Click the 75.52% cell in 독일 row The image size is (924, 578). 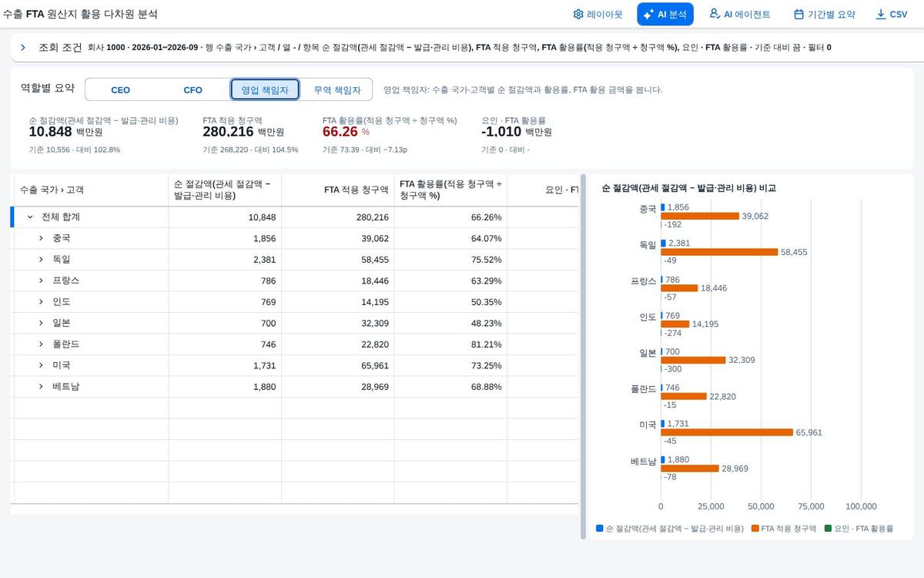[x=450, y=260]
